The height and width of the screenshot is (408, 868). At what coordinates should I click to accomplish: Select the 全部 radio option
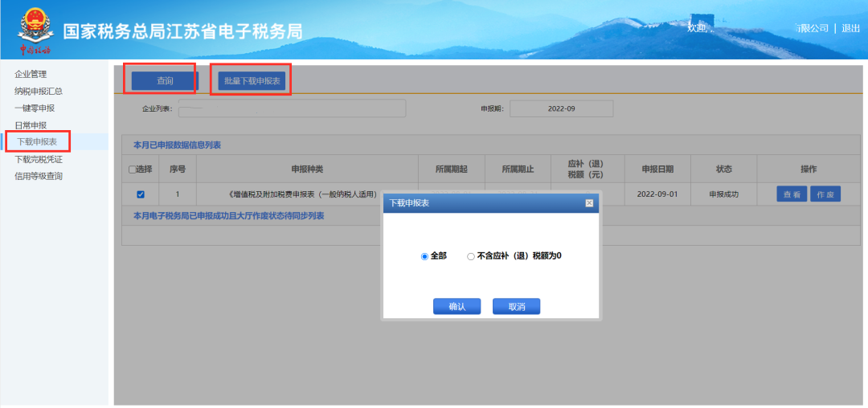[x=424, y=256]
